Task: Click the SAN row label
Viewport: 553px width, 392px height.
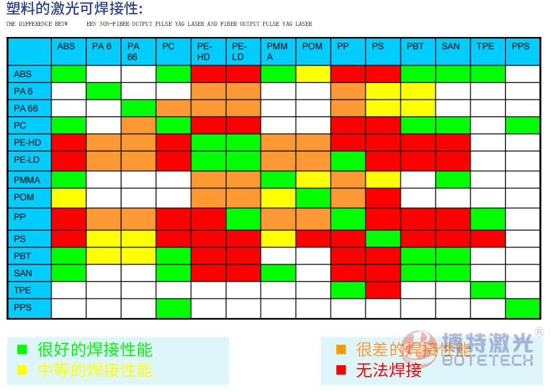Action: pyautogui.click(x=30, y=273)
